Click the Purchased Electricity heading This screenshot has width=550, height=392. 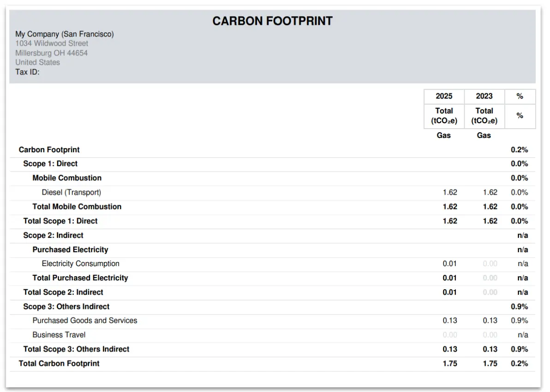(x=70, y=249)
